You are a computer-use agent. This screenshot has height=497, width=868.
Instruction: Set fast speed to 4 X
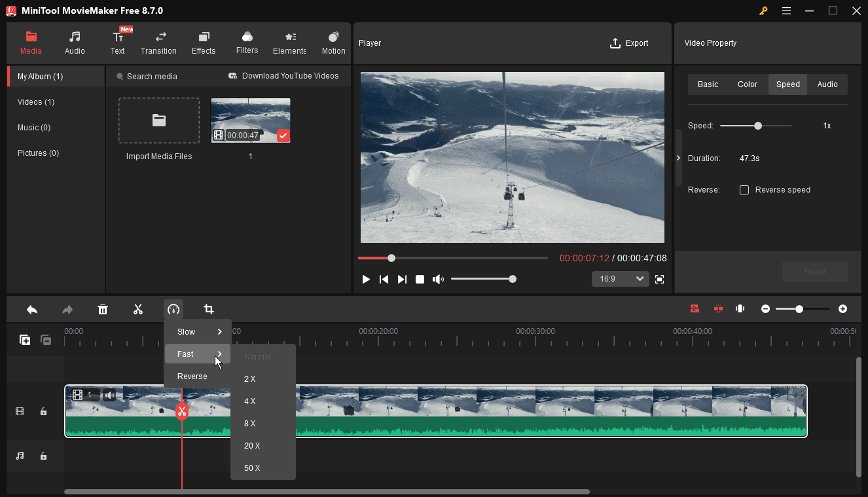[x=263, y=401]
